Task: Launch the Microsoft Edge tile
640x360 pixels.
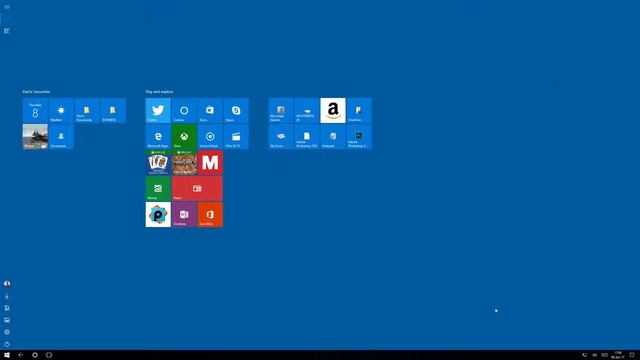Action: coord(158,136)
